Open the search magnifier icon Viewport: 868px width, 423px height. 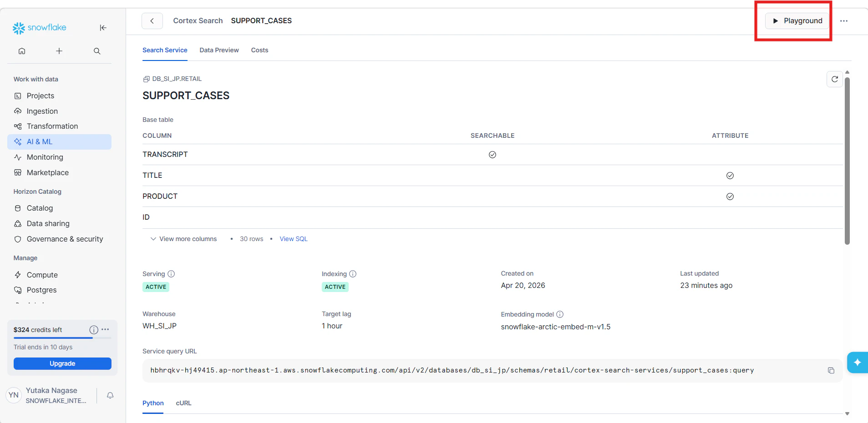tap(97, 51)
